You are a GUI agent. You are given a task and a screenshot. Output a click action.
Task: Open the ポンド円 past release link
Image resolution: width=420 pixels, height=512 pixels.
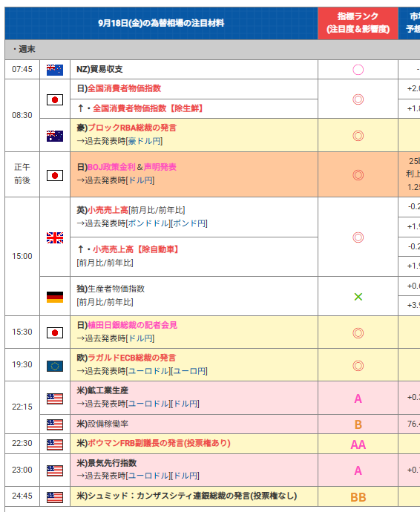click(x=188, y=223)
